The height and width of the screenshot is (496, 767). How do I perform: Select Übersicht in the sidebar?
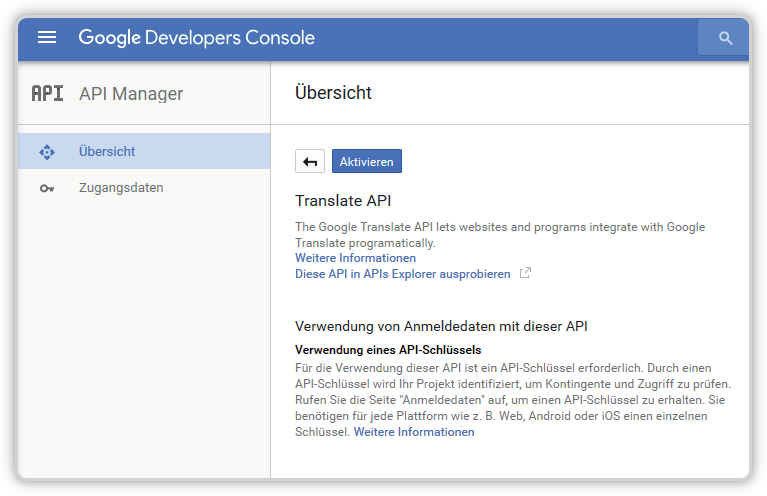[x=144, y=151]
